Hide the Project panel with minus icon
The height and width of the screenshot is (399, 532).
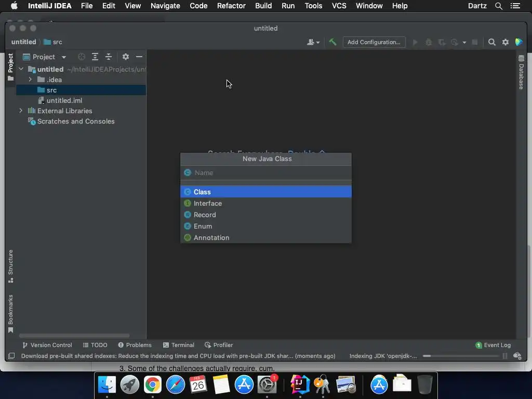click(x=139, y=57)
